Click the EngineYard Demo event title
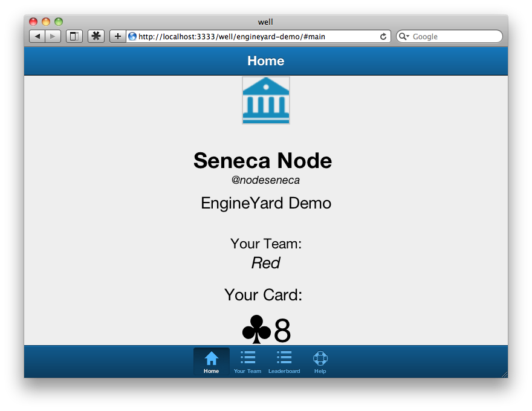This screenshot has height=411, width=532. click(x=266, y=203)
